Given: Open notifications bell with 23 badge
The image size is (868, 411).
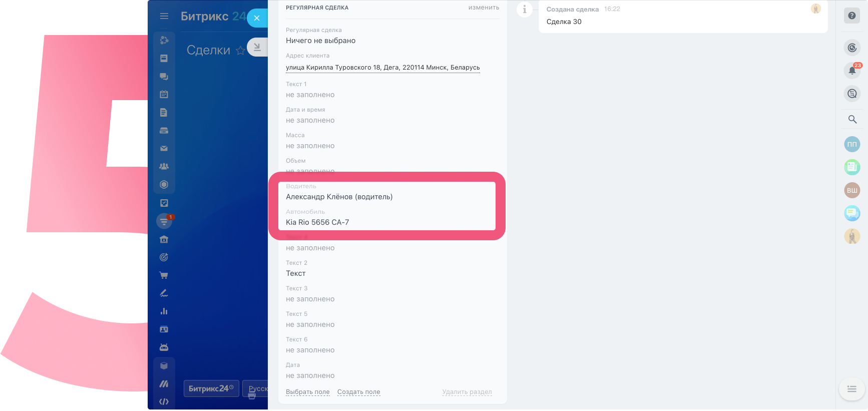Looking at the screenshot, I should tap(852, 71).
